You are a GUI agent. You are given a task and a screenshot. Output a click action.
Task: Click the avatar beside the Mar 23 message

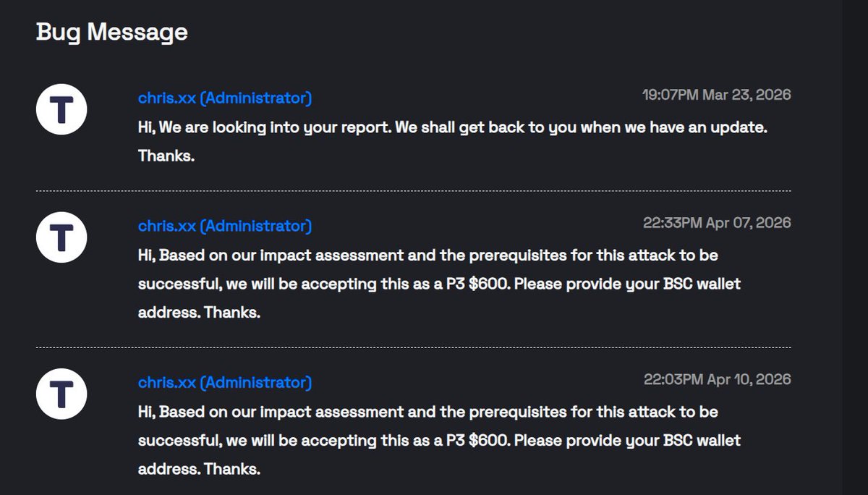coord(61,109)
